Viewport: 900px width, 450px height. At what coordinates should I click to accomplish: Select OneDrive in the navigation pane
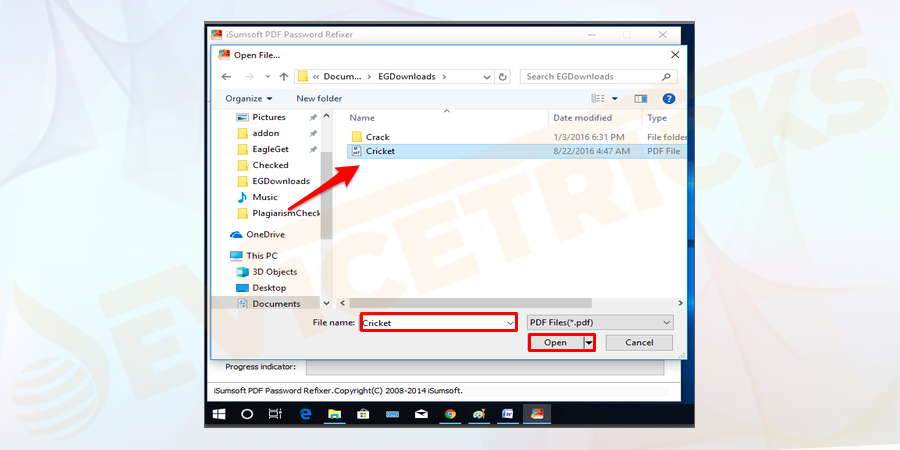265,235
